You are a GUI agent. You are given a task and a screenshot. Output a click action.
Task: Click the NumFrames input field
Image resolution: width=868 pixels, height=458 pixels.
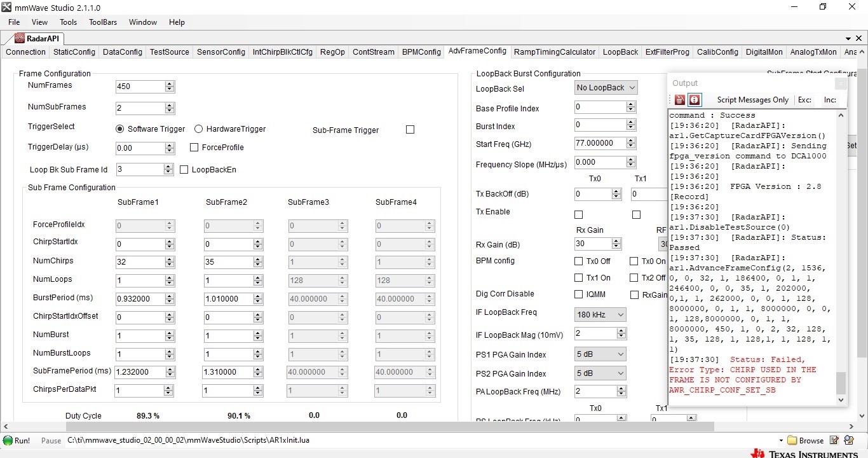[x=140, y=87]
